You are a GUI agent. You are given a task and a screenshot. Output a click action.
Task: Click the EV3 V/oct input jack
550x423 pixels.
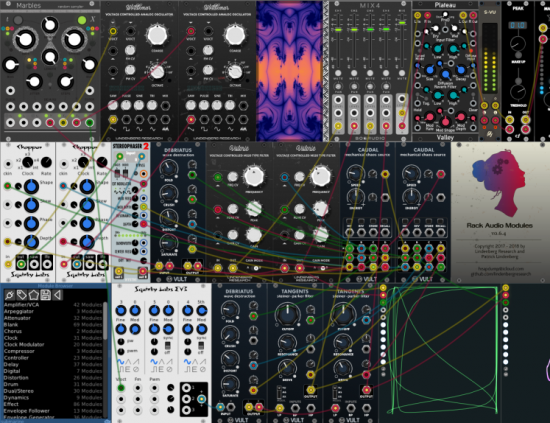tap(121, 388)
